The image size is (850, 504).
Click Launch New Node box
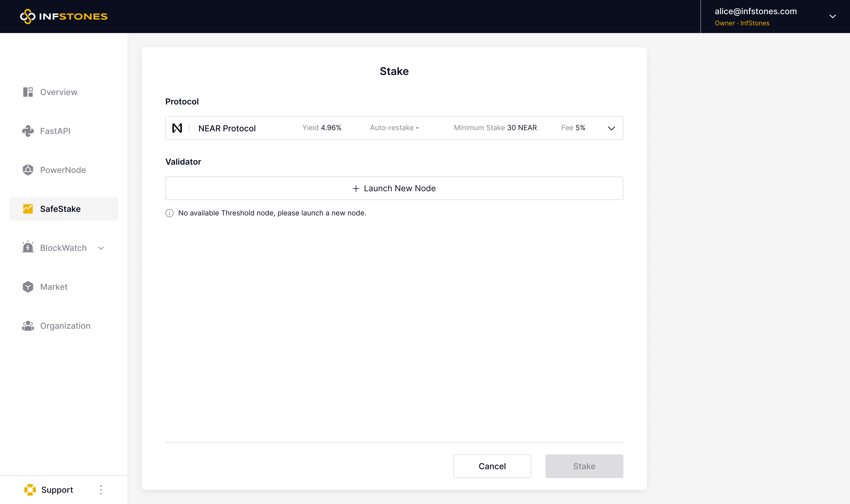tap(394, 188)
